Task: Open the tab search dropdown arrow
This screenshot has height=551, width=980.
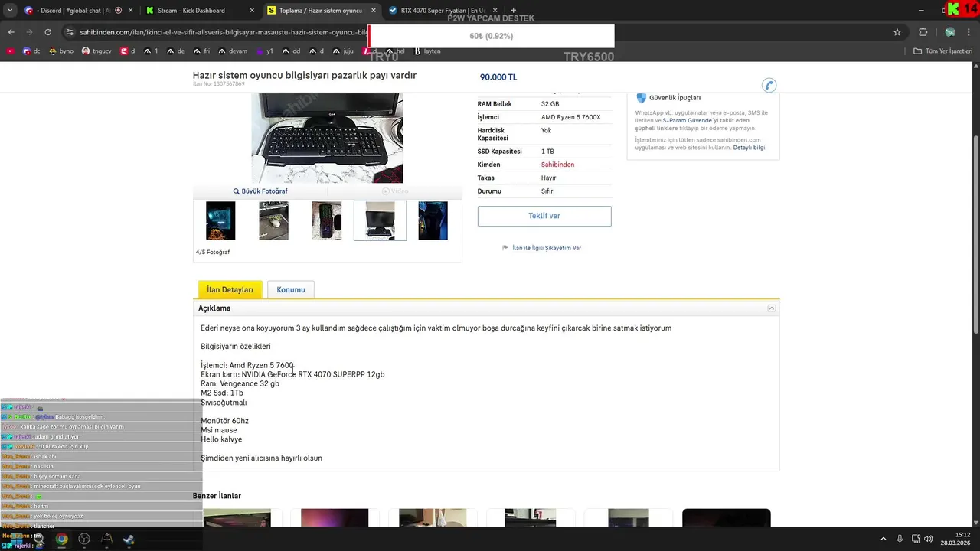Action: (x=10, y=11)
